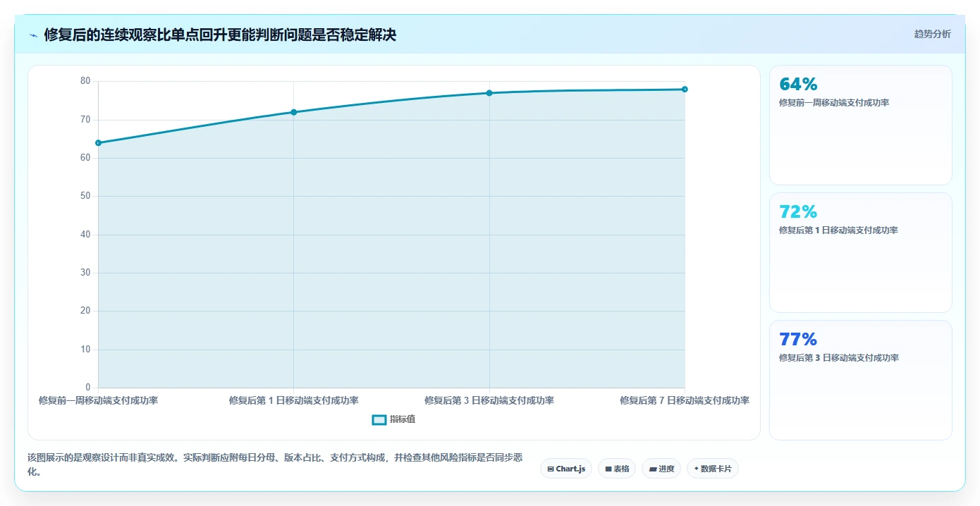980x506 pixels.
Task: Click the data point for 修复后第 7 日
Action: (685, 90)
